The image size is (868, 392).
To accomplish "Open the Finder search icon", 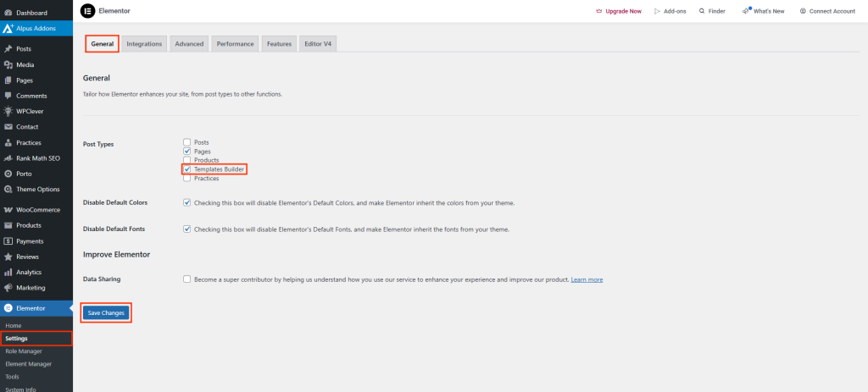I will click(701, 11).
